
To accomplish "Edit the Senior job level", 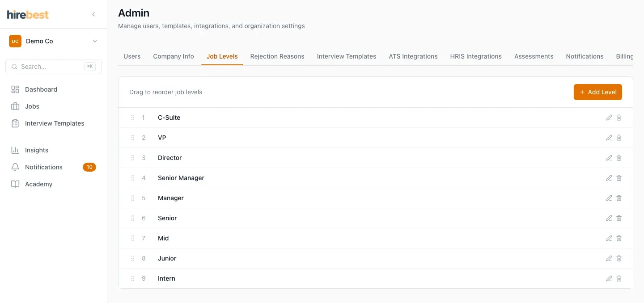I will point(609,218).
